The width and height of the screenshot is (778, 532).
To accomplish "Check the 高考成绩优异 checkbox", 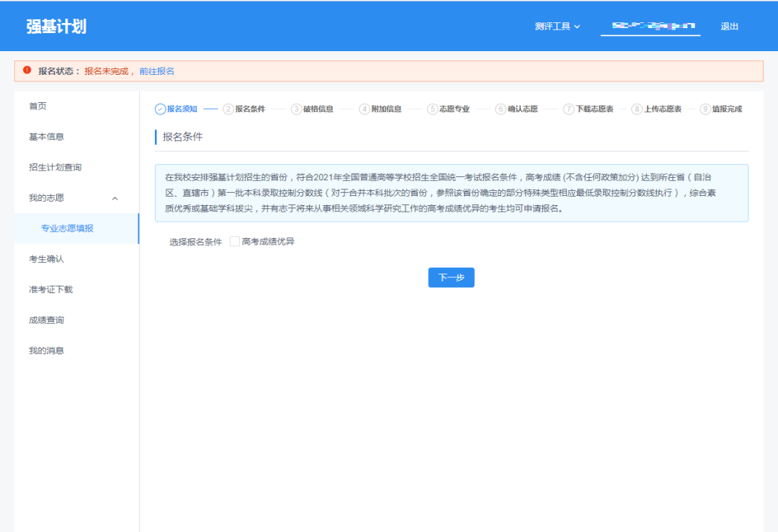I will click(x=234, y=242).
